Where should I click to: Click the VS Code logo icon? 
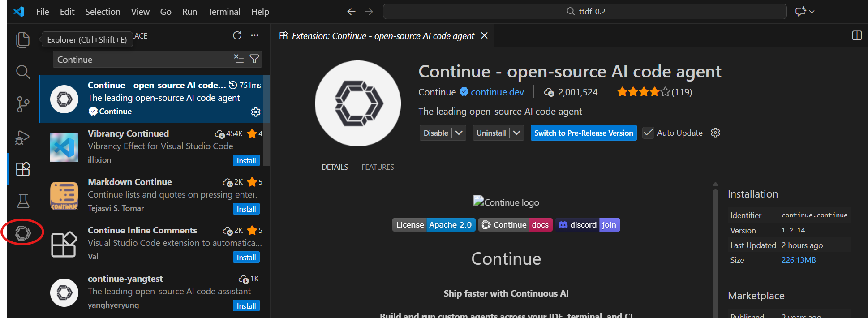[19, 12]
